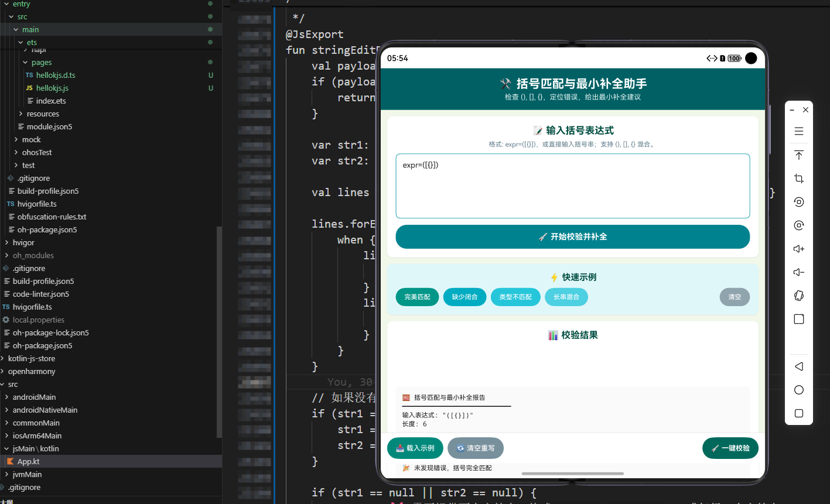Click the arrow-to-top icon in emulator toolbar

coord(798,155)
